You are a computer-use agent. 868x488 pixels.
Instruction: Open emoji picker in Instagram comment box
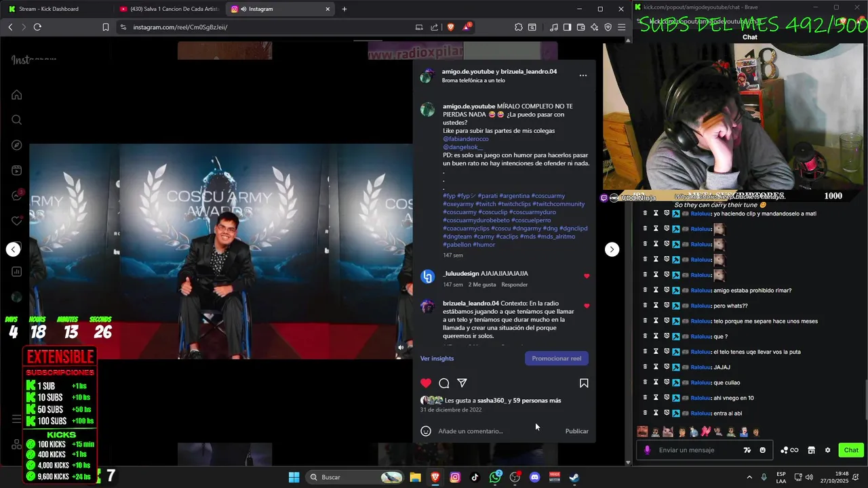426,431
